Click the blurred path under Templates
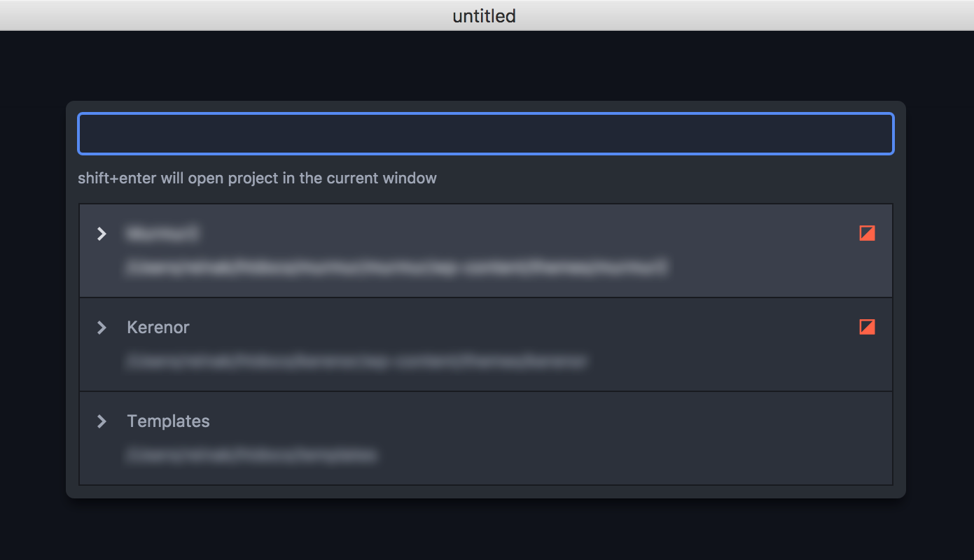Image resolution: width=974 pixels, height=560 pixels. pyautogui.click(x=253, y=456)
